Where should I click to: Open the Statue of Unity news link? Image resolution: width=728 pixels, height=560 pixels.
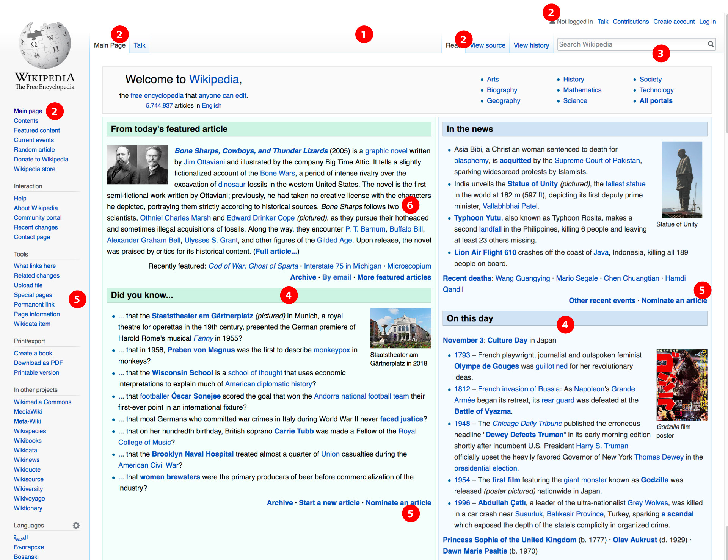pyautogui.click(x=532, y=184)
